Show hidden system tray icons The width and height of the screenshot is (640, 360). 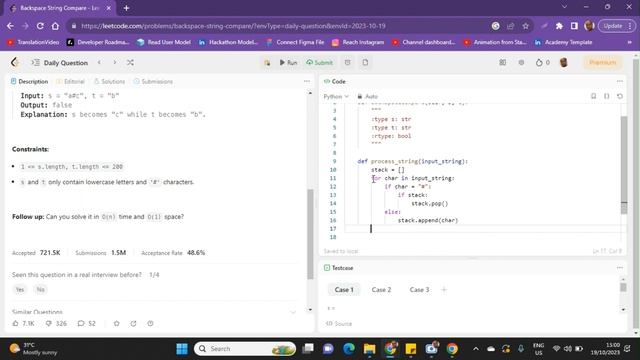pos(476,349)
